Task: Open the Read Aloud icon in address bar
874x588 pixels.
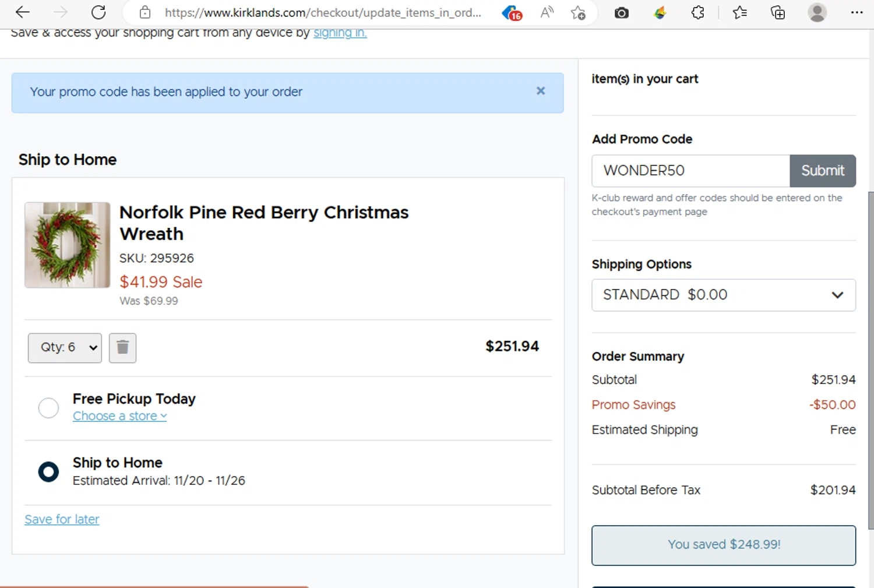Action: 547,12
